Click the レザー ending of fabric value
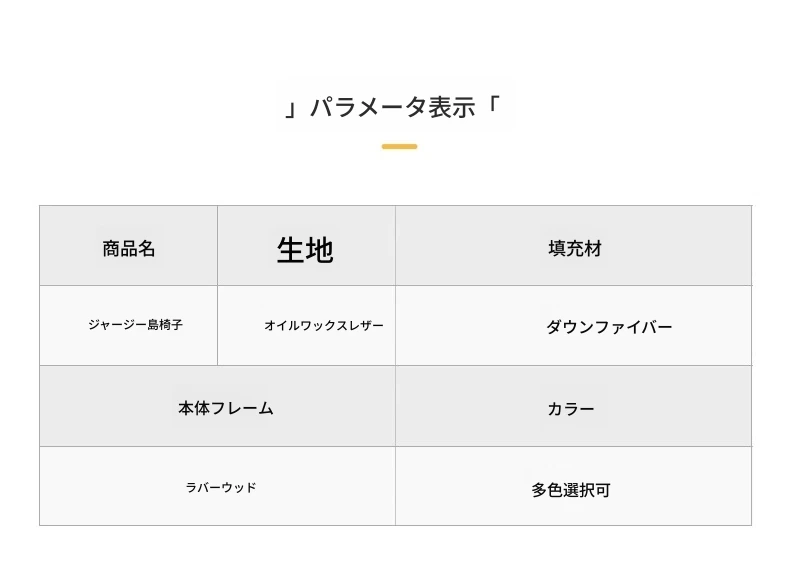790x569 pixels. pos(364,326)
